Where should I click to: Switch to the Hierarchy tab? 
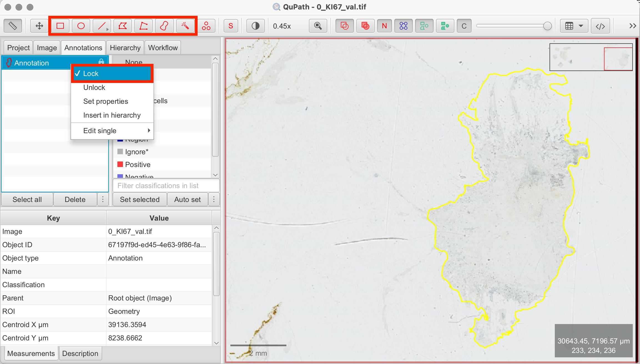tap(125, 48)
